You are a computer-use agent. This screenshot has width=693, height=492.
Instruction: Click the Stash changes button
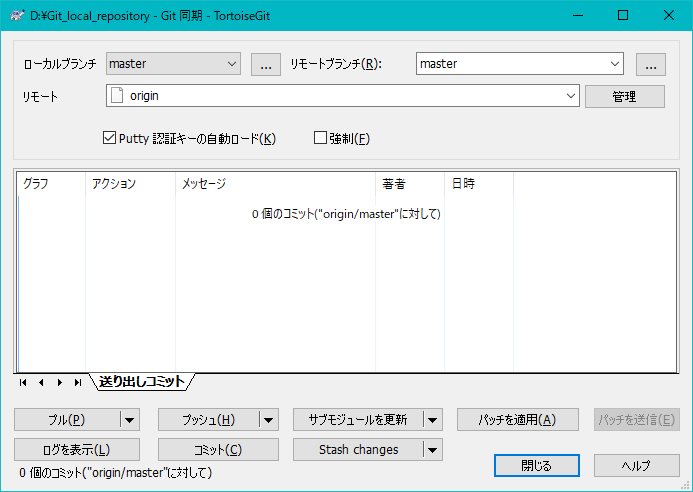coord(358,450)
